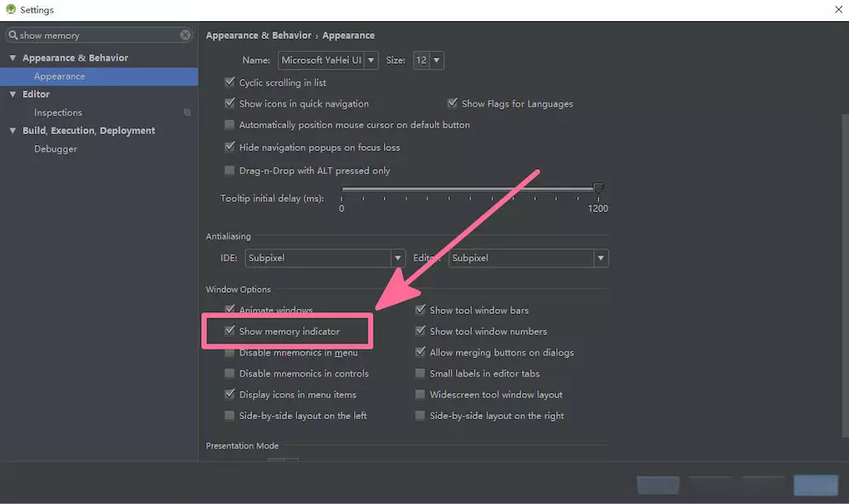Screen dimensions: 849x504
Task: Toggle Show memory indicator checkbox
Action: (x=230, y=331)
